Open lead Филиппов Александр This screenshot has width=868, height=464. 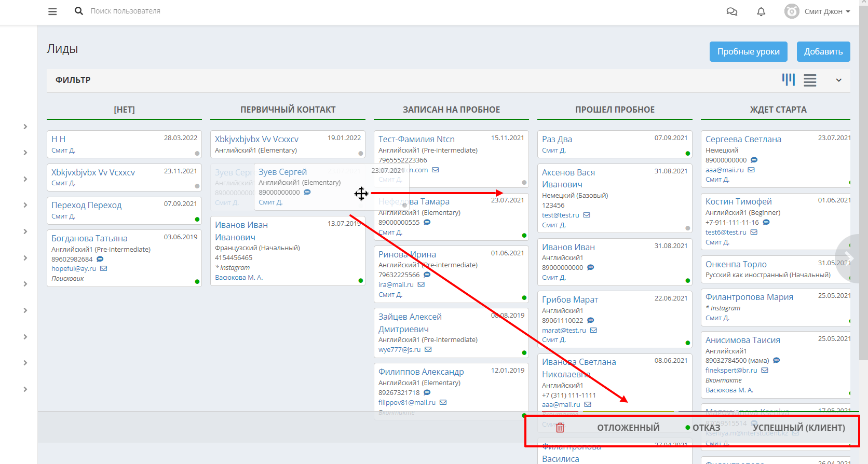tap(421, 372)
